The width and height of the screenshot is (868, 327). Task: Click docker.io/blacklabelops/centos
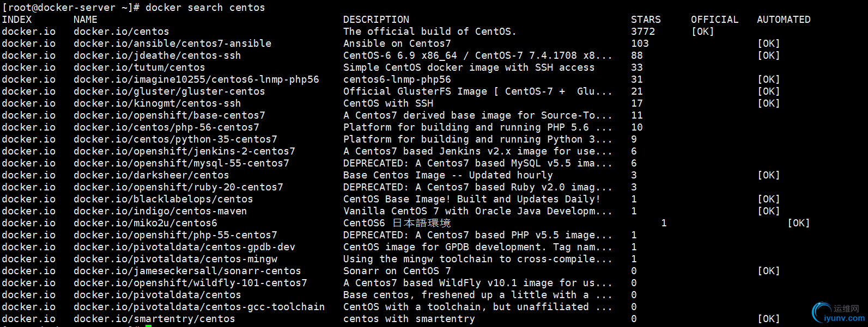tap(163, 199)
